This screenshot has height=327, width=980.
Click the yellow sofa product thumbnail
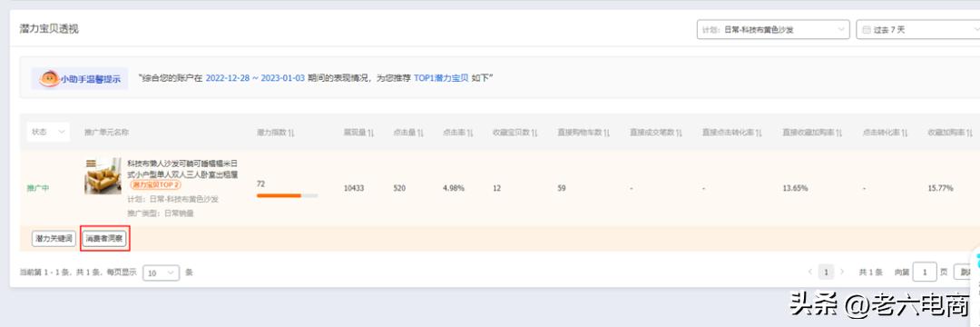coord(103,175)
